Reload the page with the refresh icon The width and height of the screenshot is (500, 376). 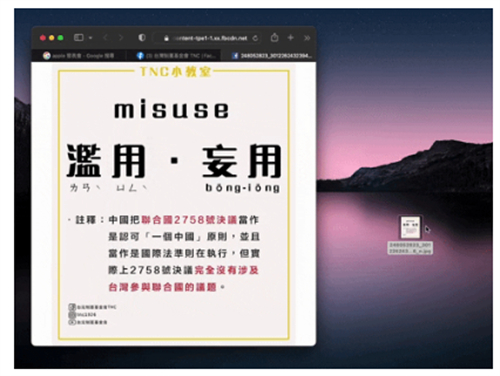pyautogui.click(x=255, y=38)
